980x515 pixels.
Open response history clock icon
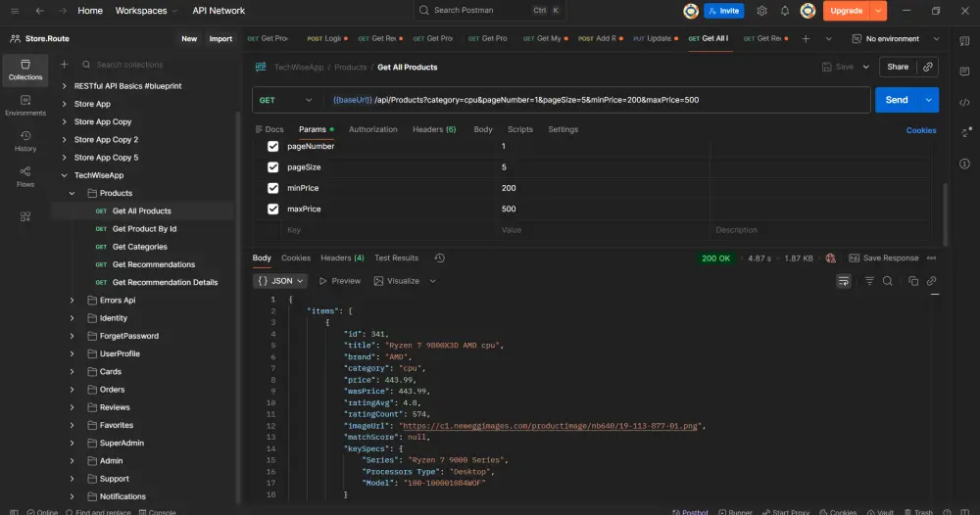pyautogui.click(x=439, y=257)
